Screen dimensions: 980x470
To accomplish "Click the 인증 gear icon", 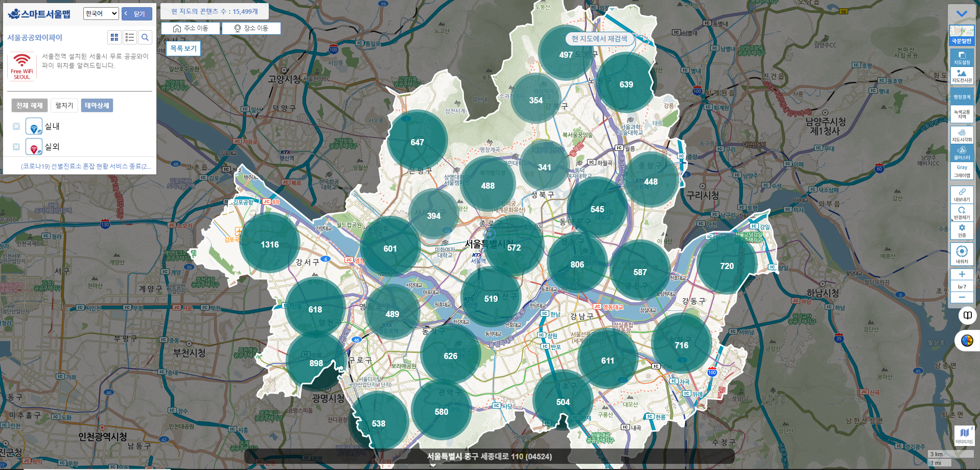I will click(x=962, y=231).
